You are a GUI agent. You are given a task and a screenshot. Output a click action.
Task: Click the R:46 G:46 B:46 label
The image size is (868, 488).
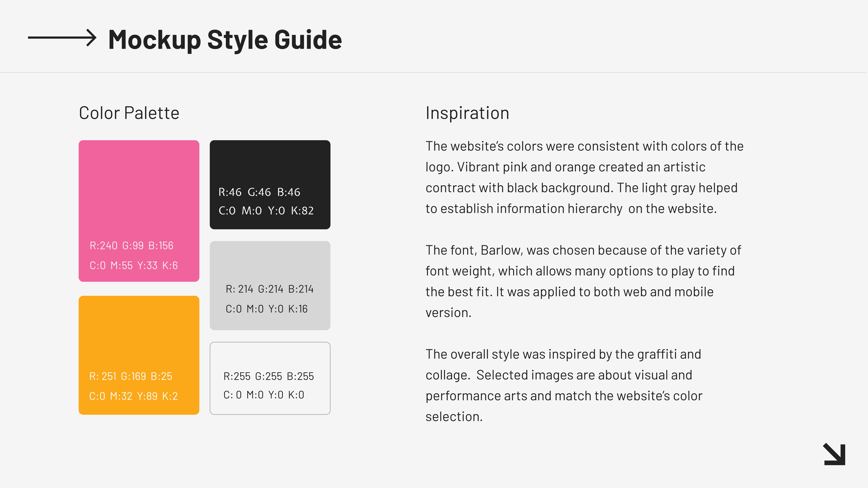(259, 192)
